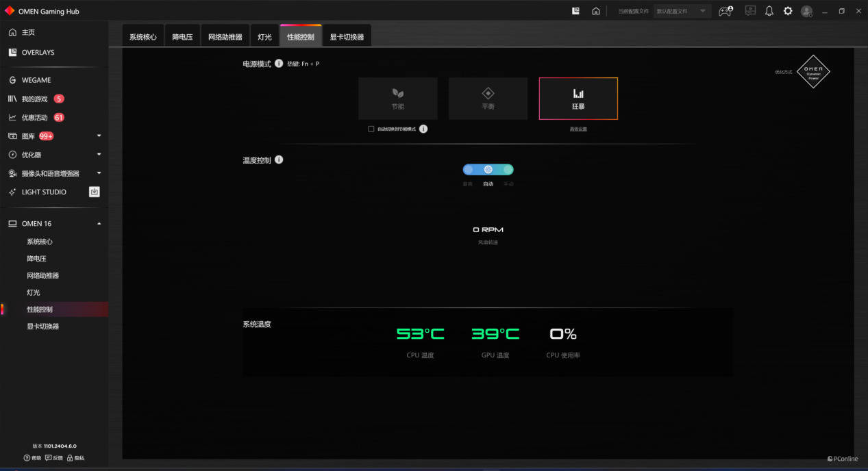Click the LIGHT STUDIO download icon
Viewport: 868px width, 471px height.
(95, 192)
